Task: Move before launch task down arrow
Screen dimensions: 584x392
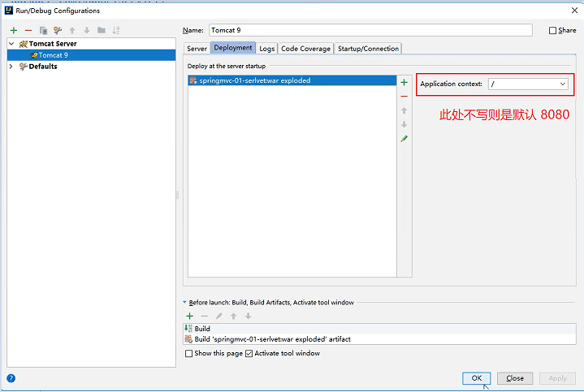Action: pos(248,316)
